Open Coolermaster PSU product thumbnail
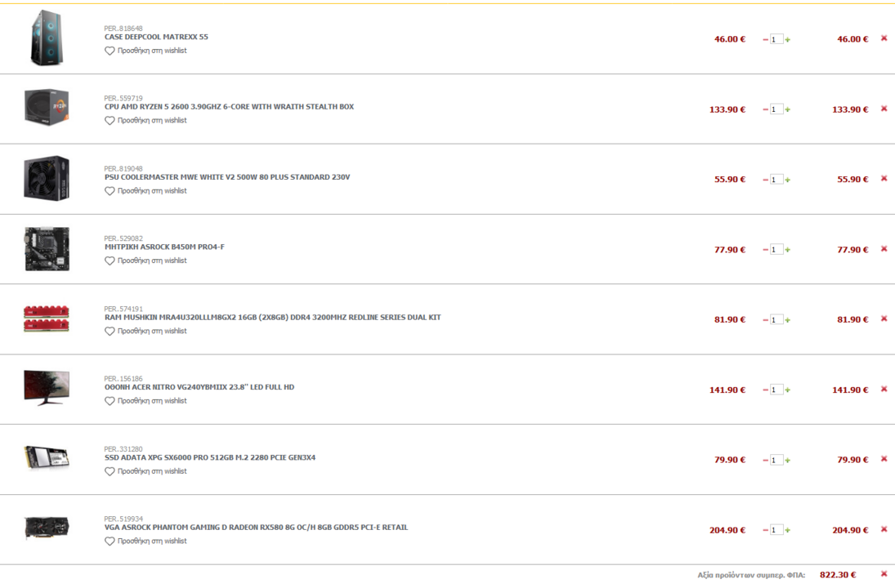The image size is (895, 588). click(x=47, y=178)
